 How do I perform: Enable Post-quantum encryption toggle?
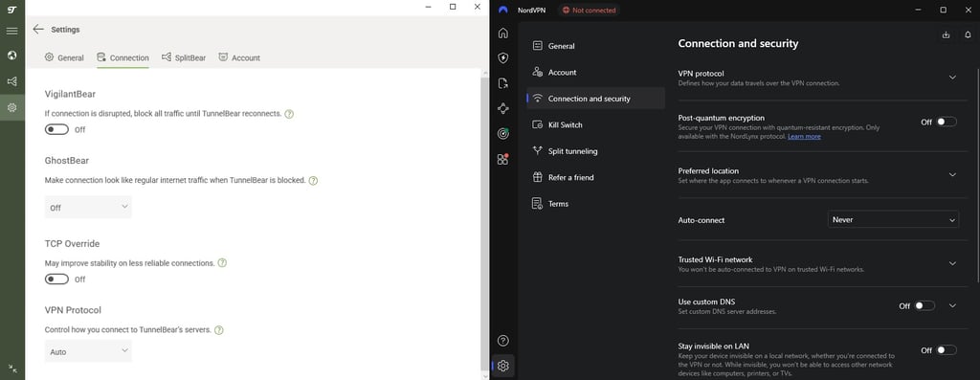click(947, 122)
